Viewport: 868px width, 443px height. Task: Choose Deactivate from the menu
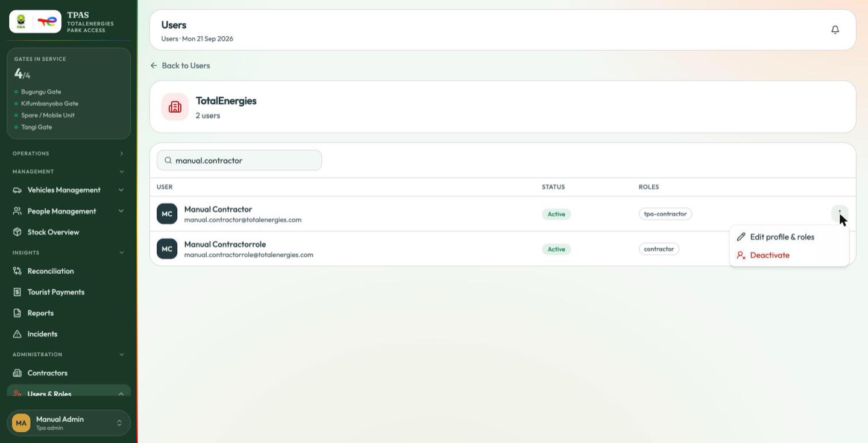tap(789, 255)
